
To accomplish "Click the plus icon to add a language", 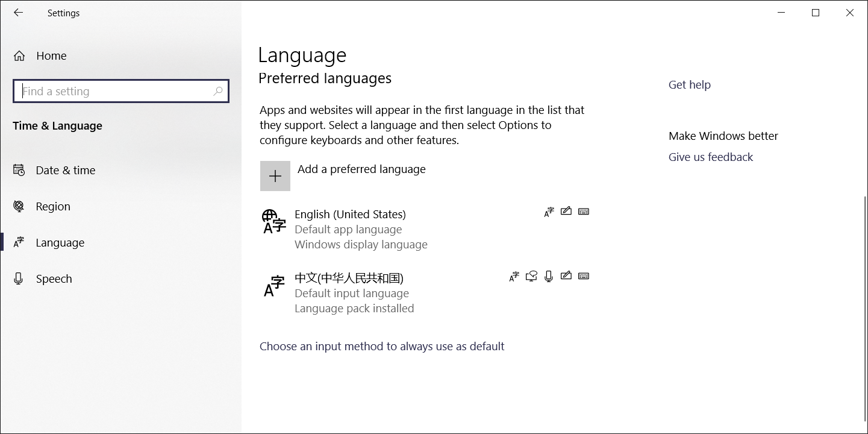I will point(275,175).
